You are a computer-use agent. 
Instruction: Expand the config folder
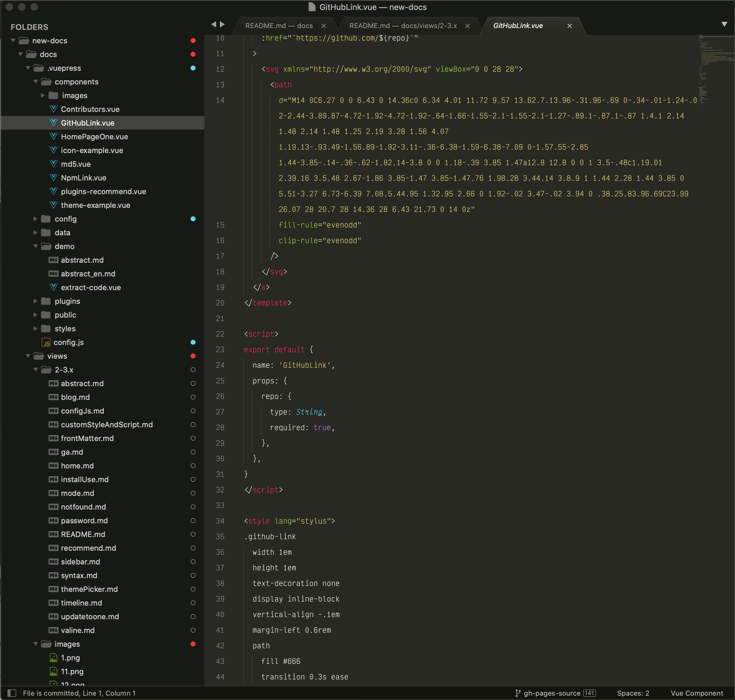coord(36,219)
